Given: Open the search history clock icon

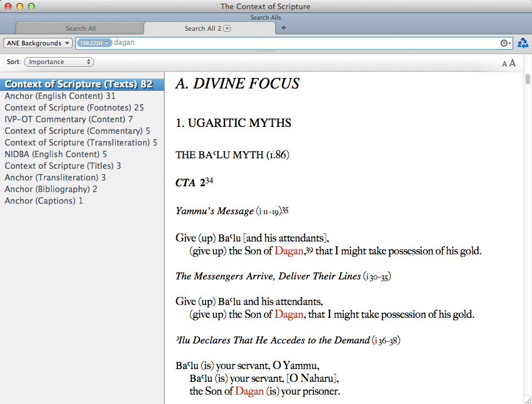Looking at the screenshot, I should click(x=505, y=43).
